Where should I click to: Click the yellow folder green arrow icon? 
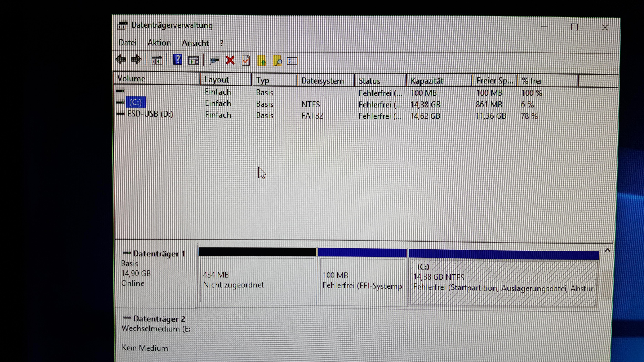pos(262,61)
